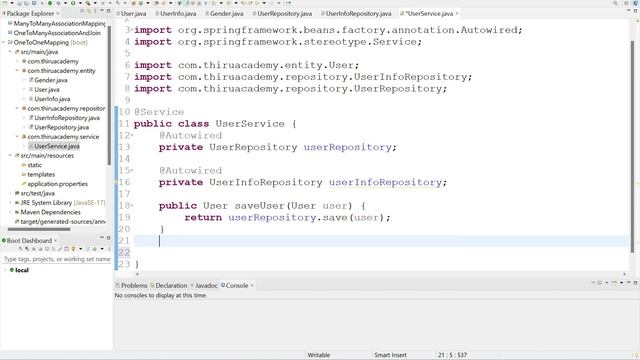
Task: Open the Problems view tab
Action: click(x=131, y=285)
